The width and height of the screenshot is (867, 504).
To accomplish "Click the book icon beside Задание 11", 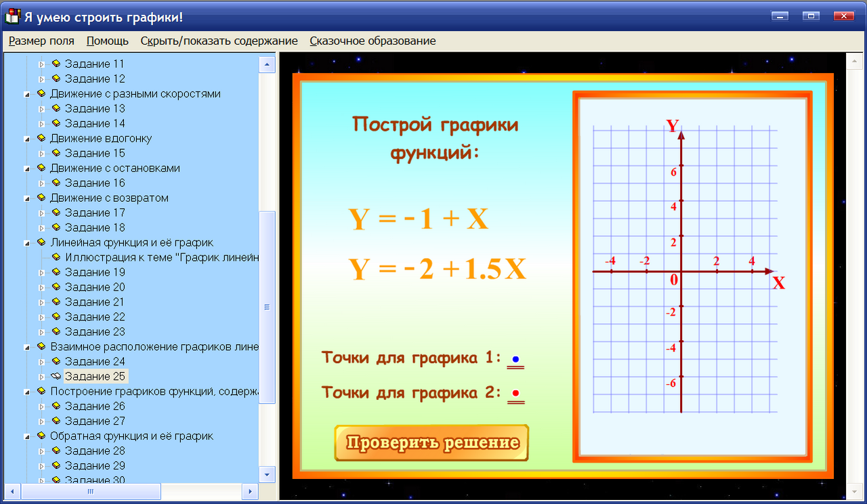I will coord(58,64).
